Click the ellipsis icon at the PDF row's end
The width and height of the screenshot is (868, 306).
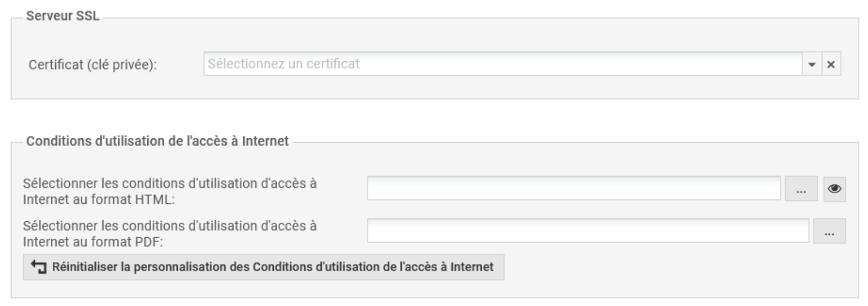[829, 232]
